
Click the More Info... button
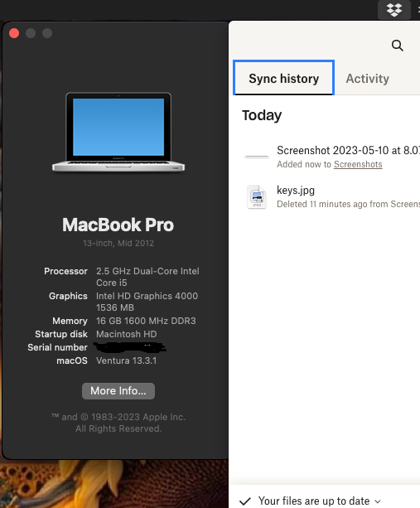(118, 391)
